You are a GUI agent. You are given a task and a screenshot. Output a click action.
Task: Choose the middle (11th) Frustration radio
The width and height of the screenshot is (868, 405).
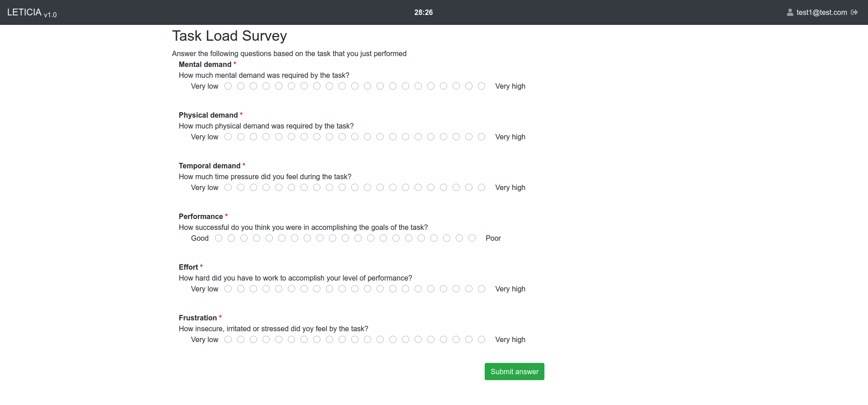(x=355, y=339)
